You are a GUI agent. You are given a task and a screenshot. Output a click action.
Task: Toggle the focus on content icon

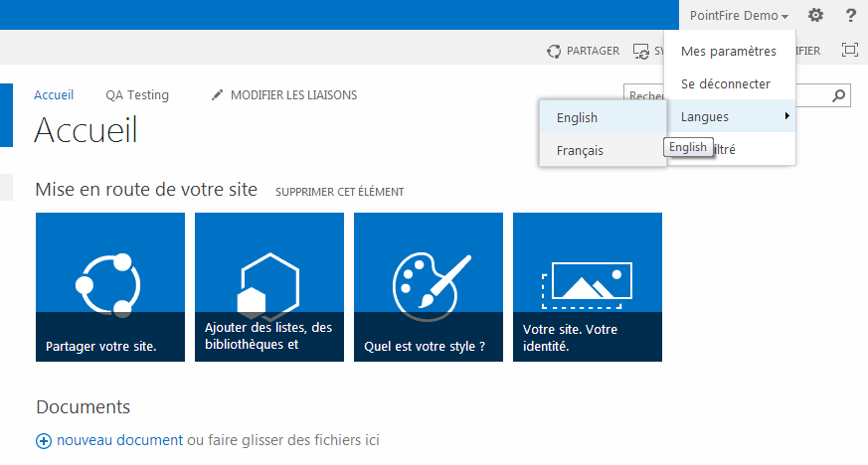(850, 50)
